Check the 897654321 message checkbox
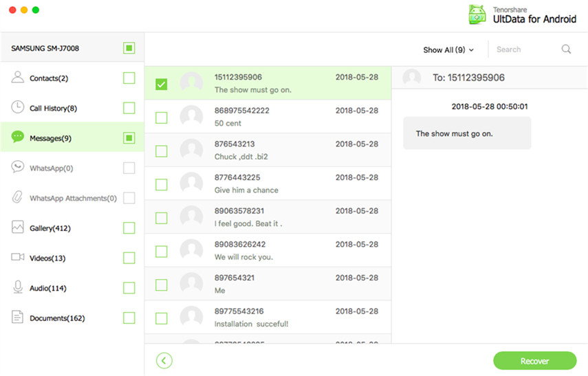 point(161,285)
